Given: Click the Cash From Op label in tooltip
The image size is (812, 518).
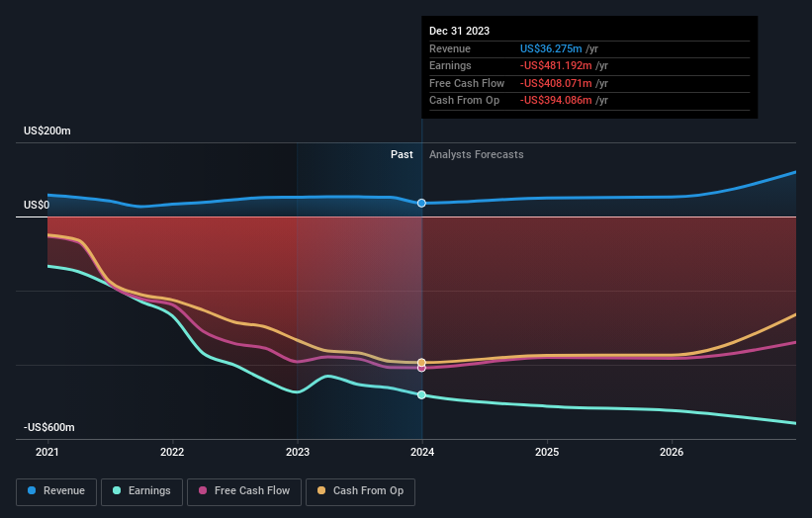Looking at the screenshot, I should 464,101.
